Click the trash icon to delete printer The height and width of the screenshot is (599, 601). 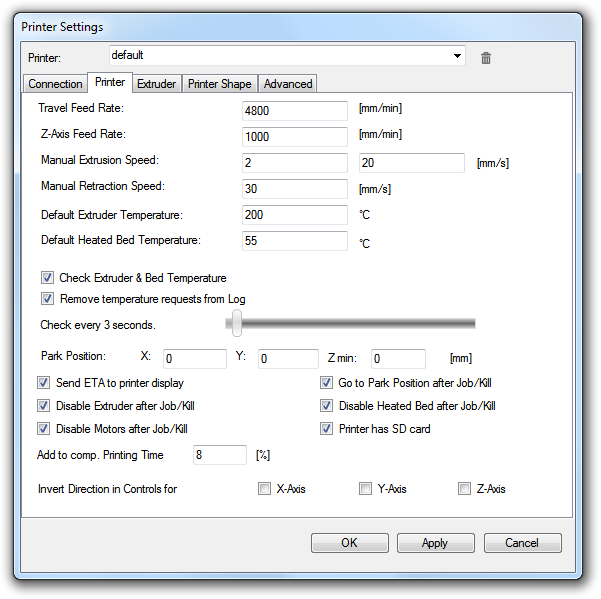[486, 57]
